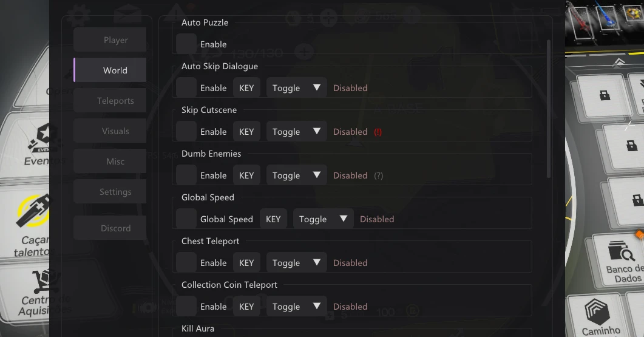Image resolution: width=644 pixels, height=337 pixels.
Task: Open Collection Coin Teleport Toggle dropdown
Action: [x=296, y=307]
